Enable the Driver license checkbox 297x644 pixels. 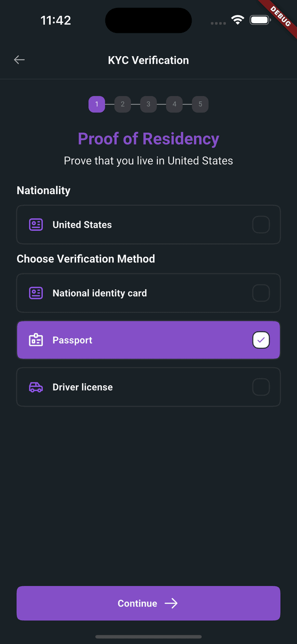(x=261, y=387)
